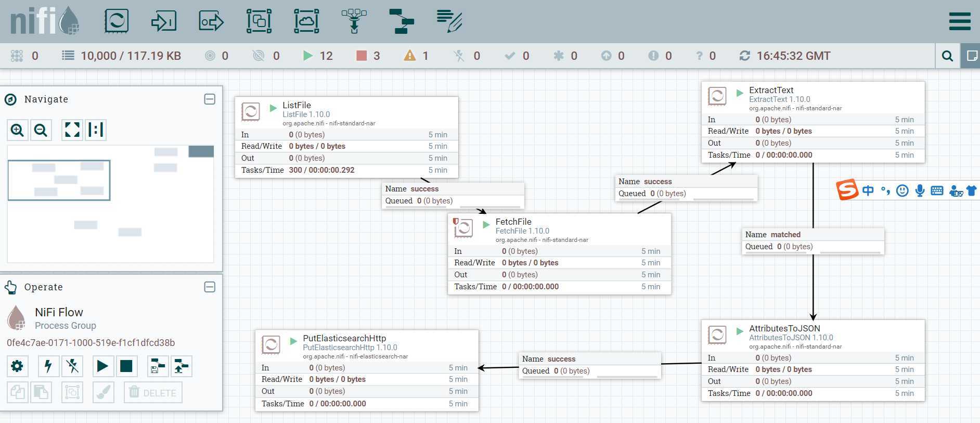Click the Change Color paintbrush button
Image resolution: width=980 pixels, height=423 pixels.
coord(103,392)
